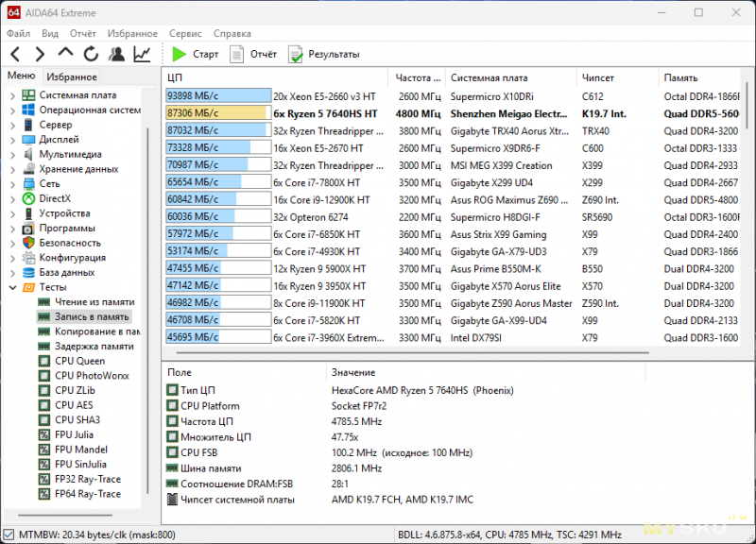
Task: Click the horizontal scrollbar under the results table
Action: pos(413,352)
